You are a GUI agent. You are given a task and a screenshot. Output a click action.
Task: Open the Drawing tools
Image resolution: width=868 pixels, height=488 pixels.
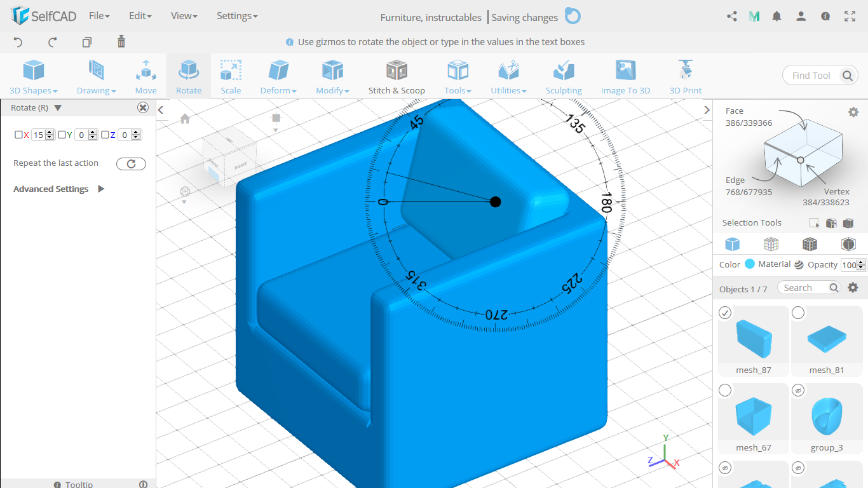pos(96,76)
